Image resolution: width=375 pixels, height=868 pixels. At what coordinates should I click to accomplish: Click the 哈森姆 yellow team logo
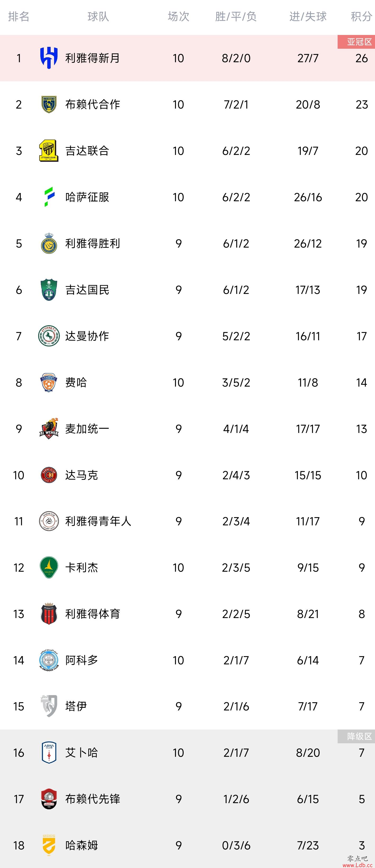coord(49,845)
